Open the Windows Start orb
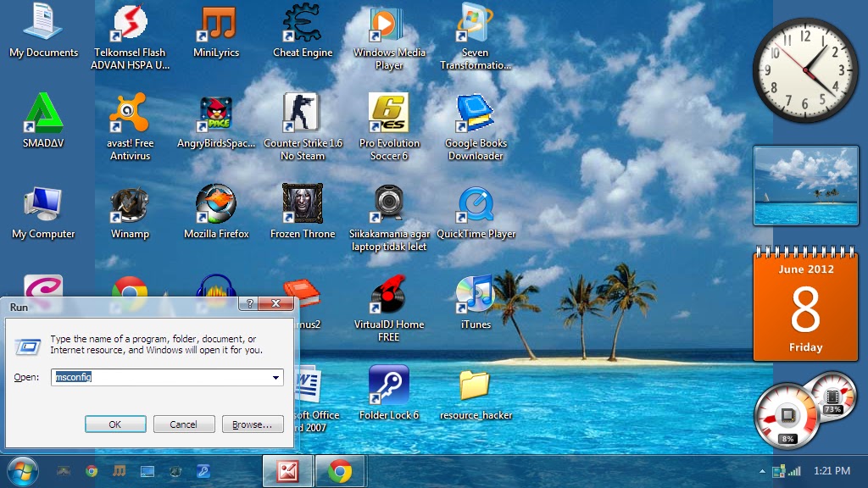The height and width of the screenshot is (488, 868). [x=23, y=471]
